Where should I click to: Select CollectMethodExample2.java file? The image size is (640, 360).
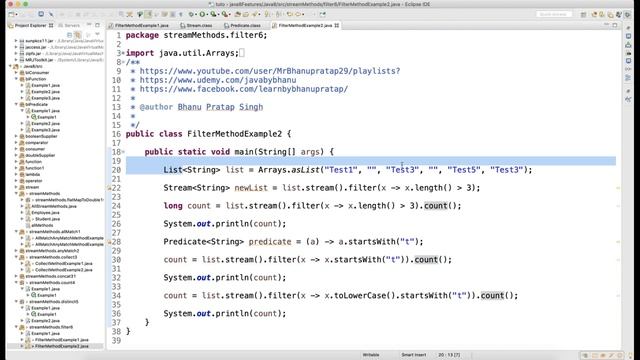pos(60,270)
